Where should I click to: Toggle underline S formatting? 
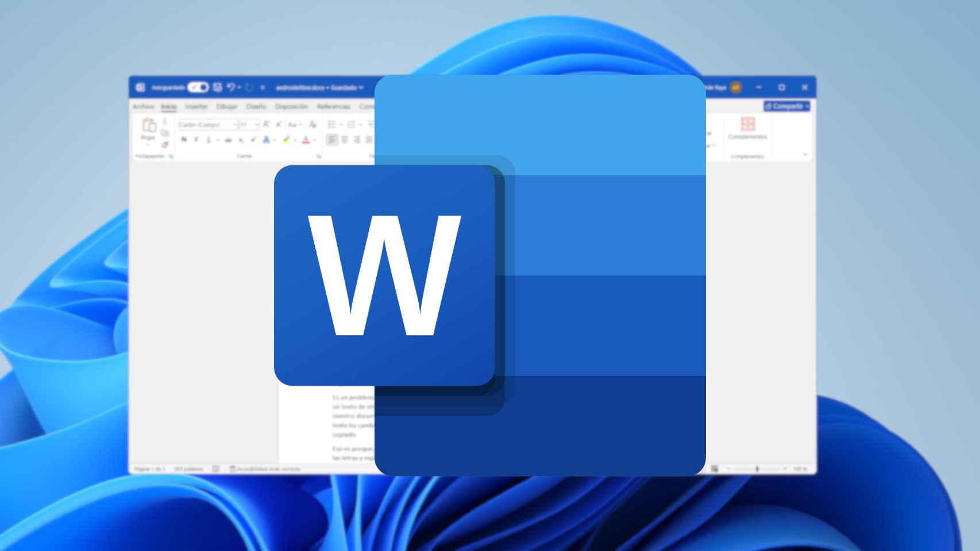[x=209, y=140]
